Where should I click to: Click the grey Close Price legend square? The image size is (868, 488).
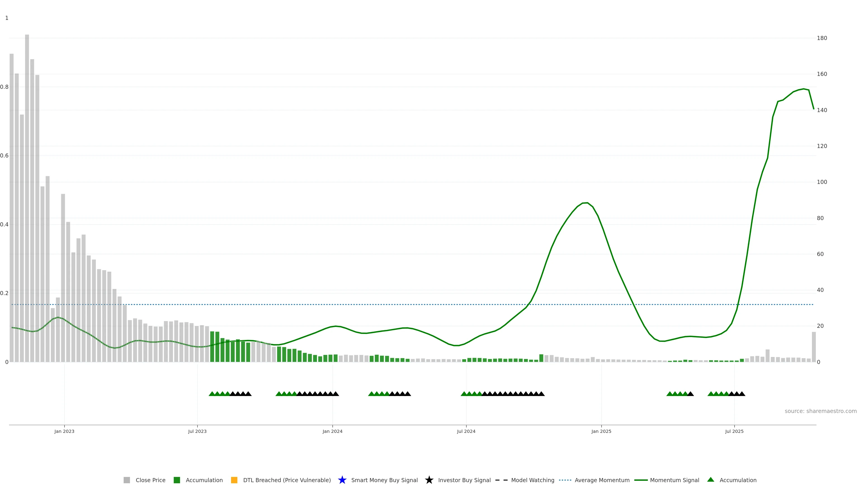127,480
